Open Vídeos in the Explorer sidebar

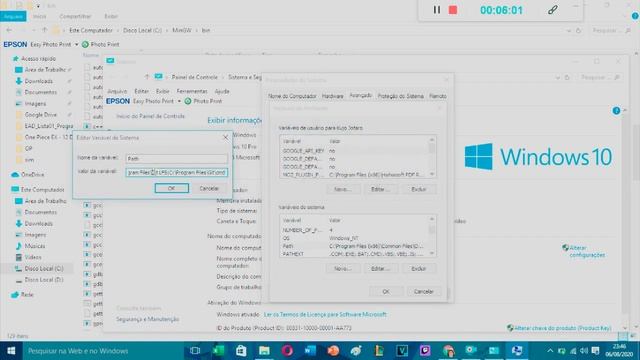(28, 257)
